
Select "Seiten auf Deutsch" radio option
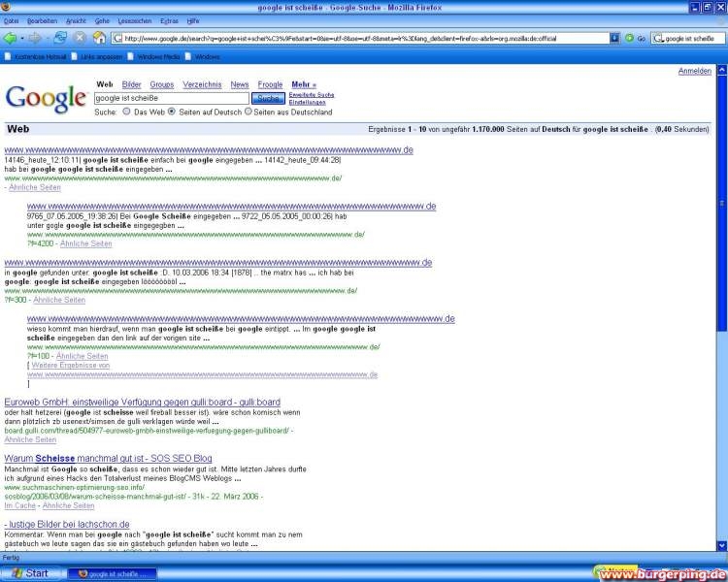pyautogui.click(x=172, y=112)
